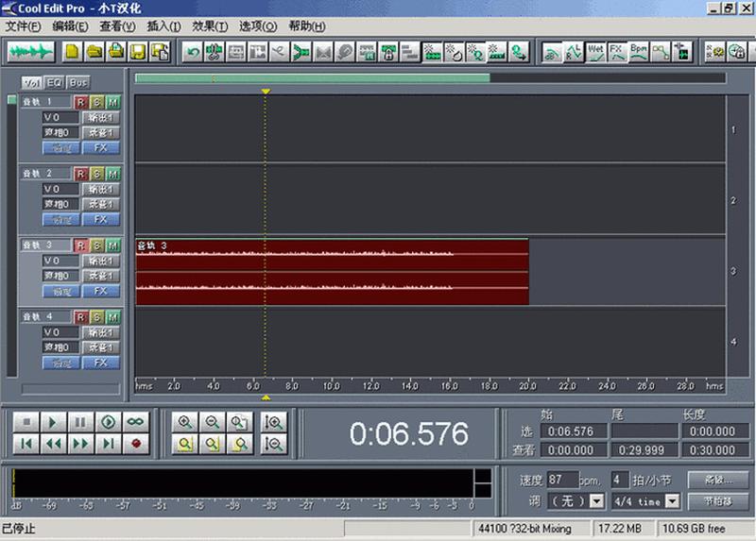Open the 4/4 time signature dropdown
The height and width of the screenshot is (541, 756).
672,501
